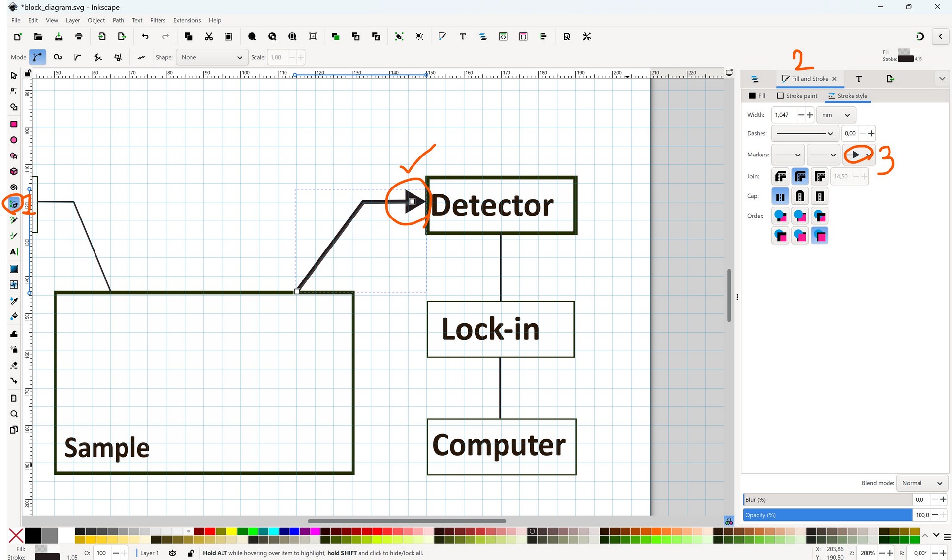Select the Spiral tool
Image resolution: width=952 pixels, height=560 pixels.
coord(14,187)
